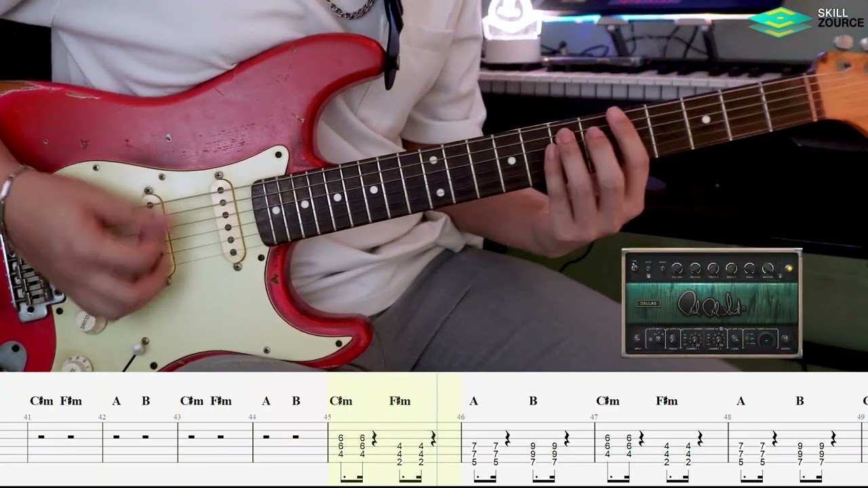Click the Bass knob on the amp
Image resolution: width=868 pixels, height=488 pixels.
pos(749,269)
